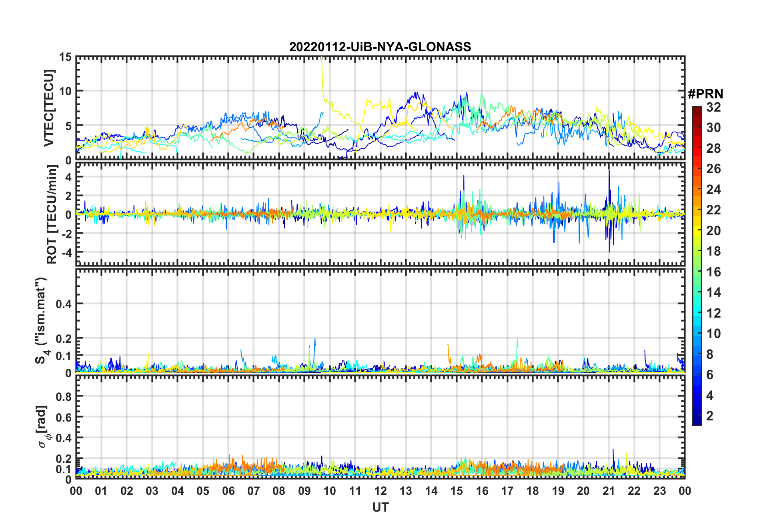Click the yellow VTEC spike above 15 TECU
Screen dimensions: 761x532
pyautogui.click(x=322, y=76)
